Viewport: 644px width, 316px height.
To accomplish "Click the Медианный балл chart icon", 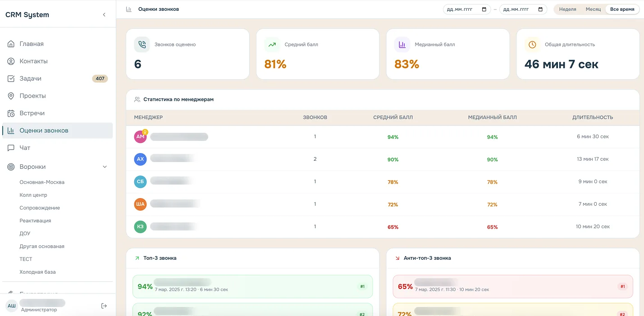I will [x=402, y=45].
